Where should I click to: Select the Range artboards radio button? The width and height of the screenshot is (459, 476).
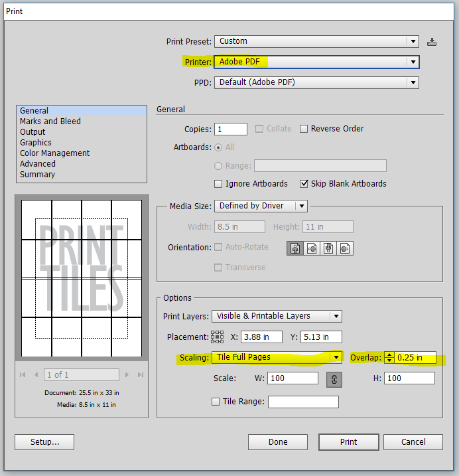[218, 166]
